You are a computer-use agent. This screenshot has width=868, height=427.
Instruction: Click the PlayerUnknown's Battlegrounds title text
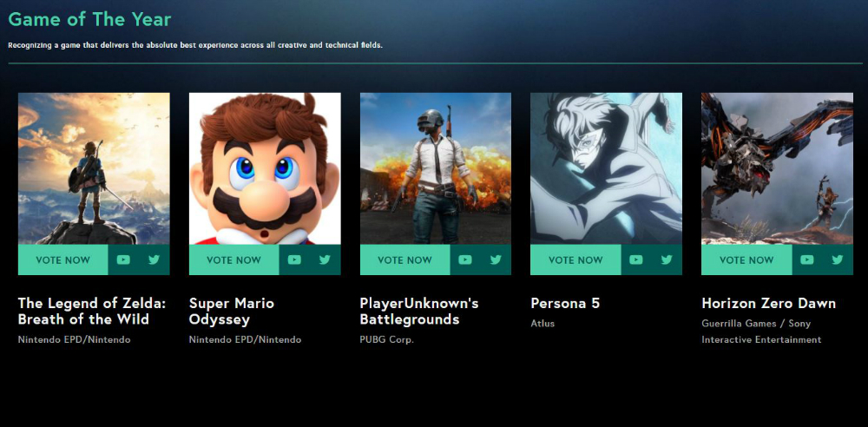tap(419, 312)
